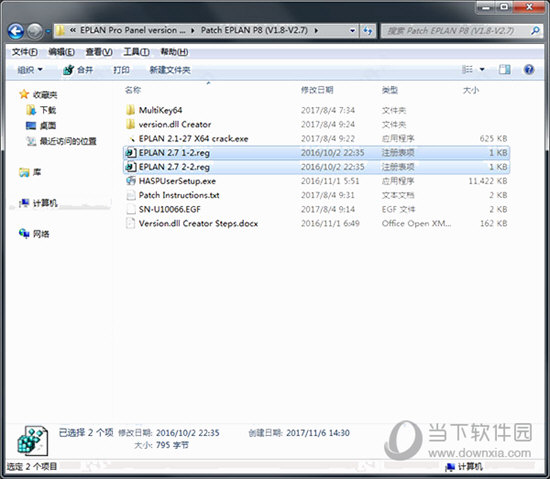Click the 网络 network globe icon
550x479 pixels.
tap(24, 233)
